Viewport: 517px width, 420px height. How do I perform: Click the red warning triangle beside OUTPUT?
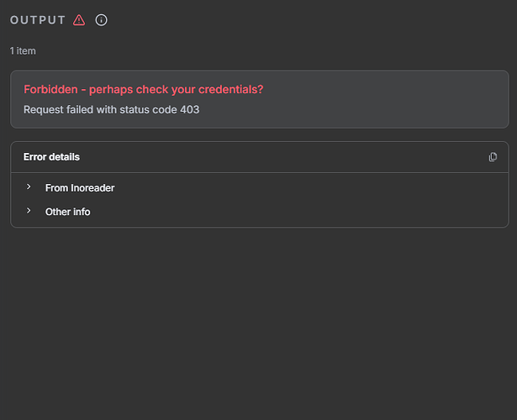click(79, 20)
